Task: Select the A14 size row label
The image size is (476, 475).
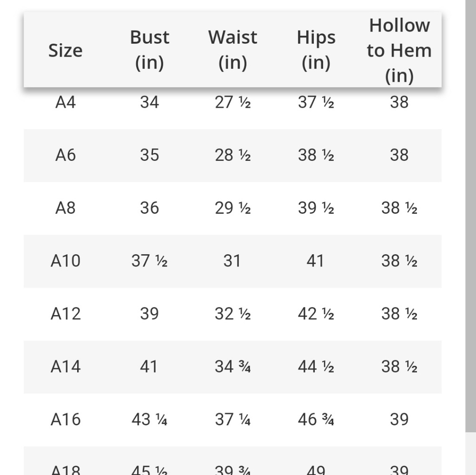Action: 66,366
